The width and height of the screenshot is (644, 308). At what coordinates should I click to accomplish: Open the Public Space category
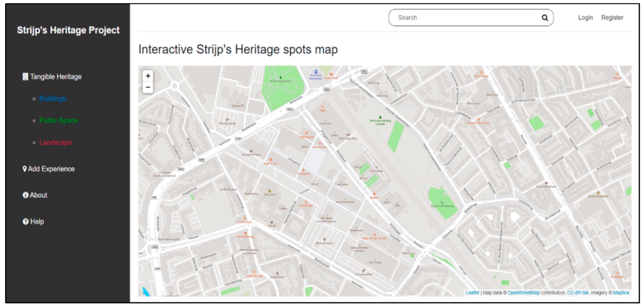(x=58, y=120)
